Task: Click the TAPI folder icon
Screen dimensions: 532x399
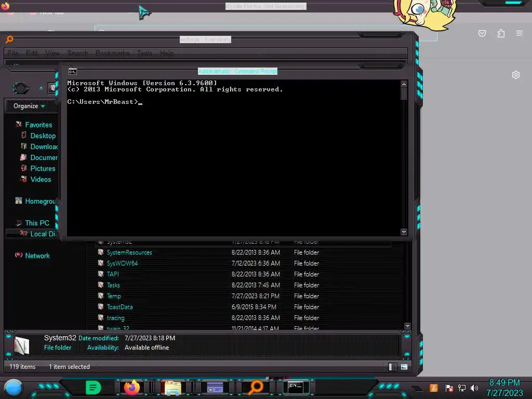Action: tap(101, 274)
